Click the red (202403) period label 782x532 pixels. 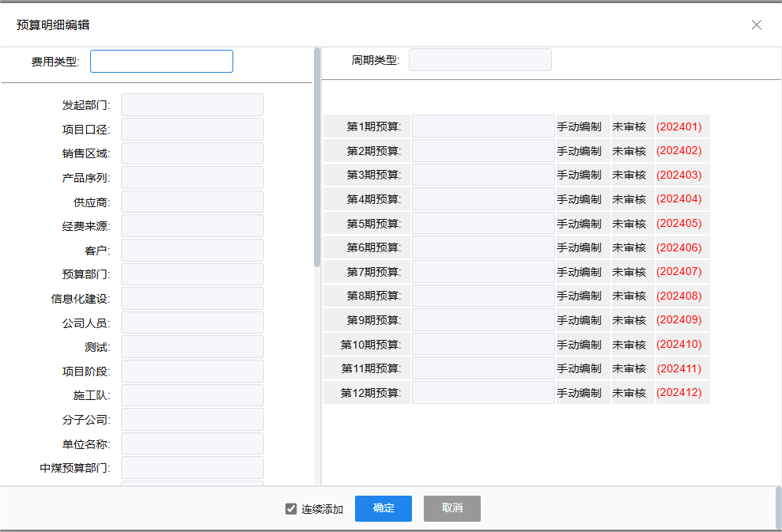click(x=678, y=175)
